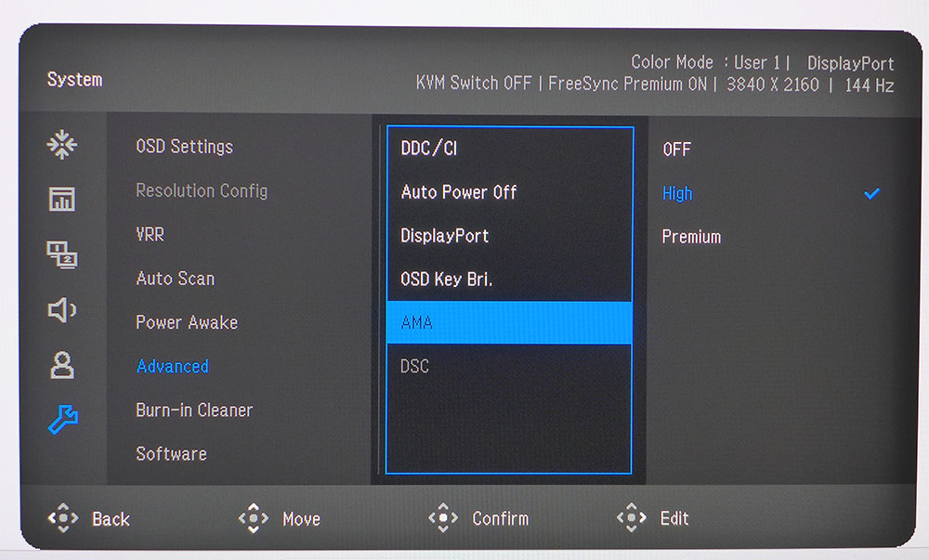This screenshot has height=560, width=929.
Task: Select the Premium AMA option
Action: (691, 237)
